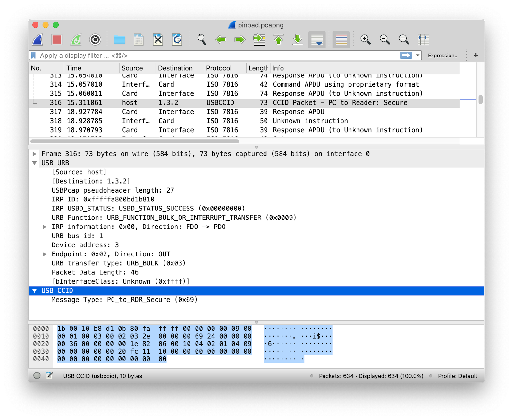The height and width of the screenshot is (420, 513).
Task: Go back in packet history
Action: click(x=221, y=40)
